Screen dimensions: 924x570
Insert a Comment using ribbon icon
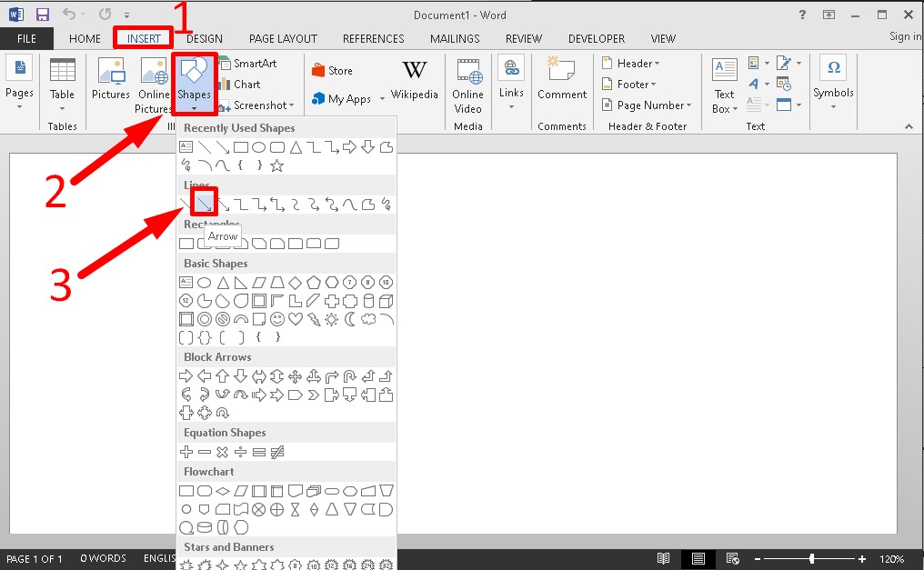click(x=561, y=80)
